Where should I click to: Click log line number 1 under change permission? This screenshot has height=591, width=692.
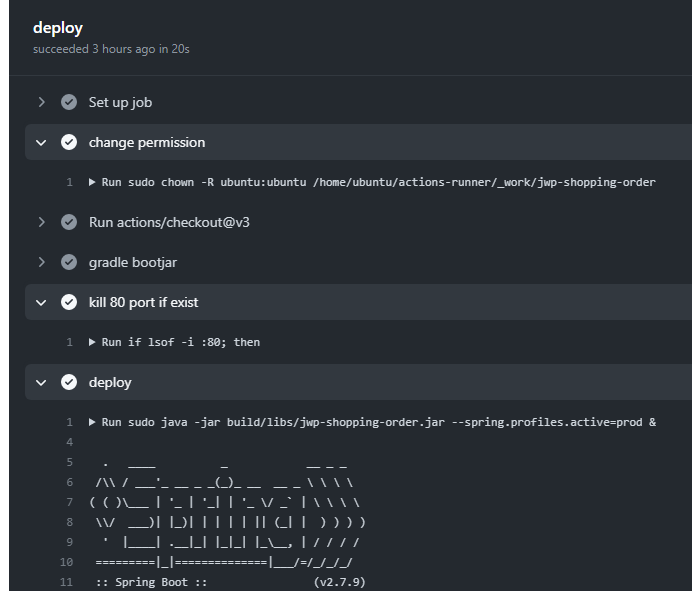pyautogui.click(x=69, y=182)
